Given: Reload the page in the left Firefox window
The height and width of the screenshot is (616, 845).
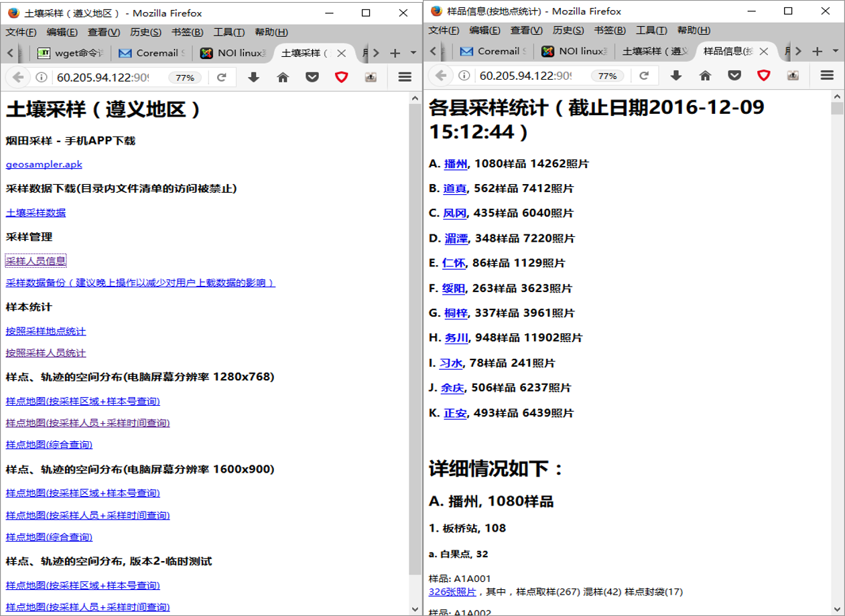Looking at the screenshot, I should point(221,78).
